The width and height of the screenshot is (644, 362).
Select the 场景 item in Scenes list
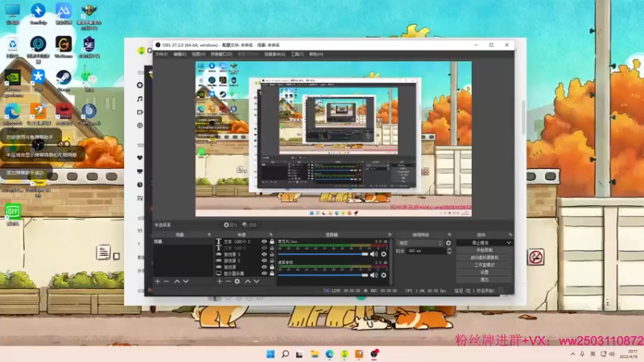(x=183, y=242)
